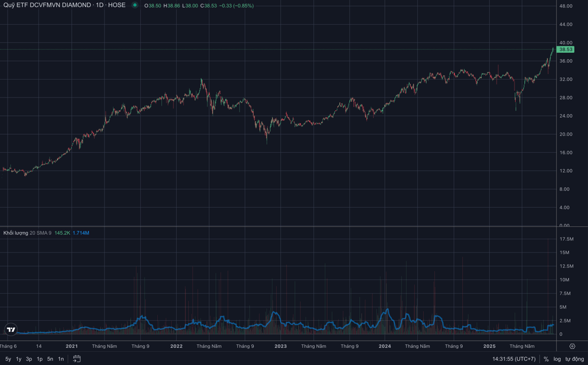
Task: Click the 48.00 price axis label
Action: tap(566, 6)
